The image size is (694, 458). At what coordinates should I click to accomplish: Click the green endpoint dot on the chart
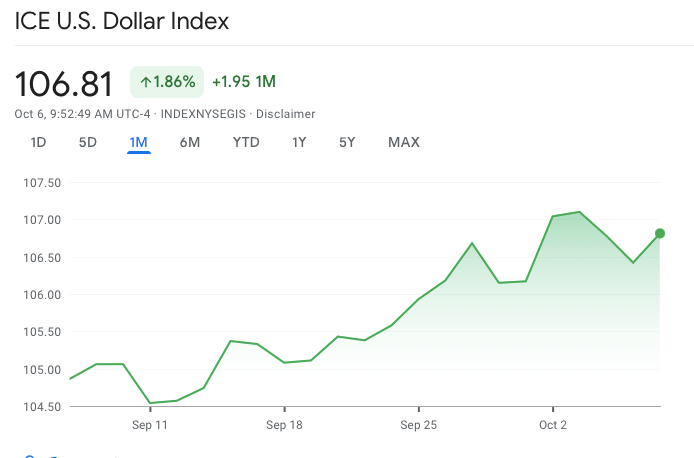660,233
